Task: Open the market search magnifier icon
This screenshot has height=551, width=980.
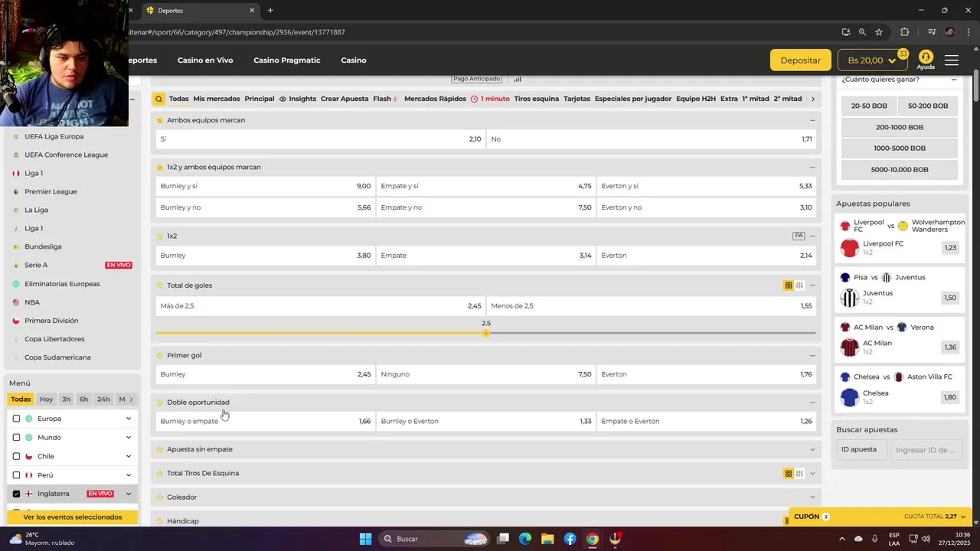Action: pyautogui.click(x=158, y=99)
